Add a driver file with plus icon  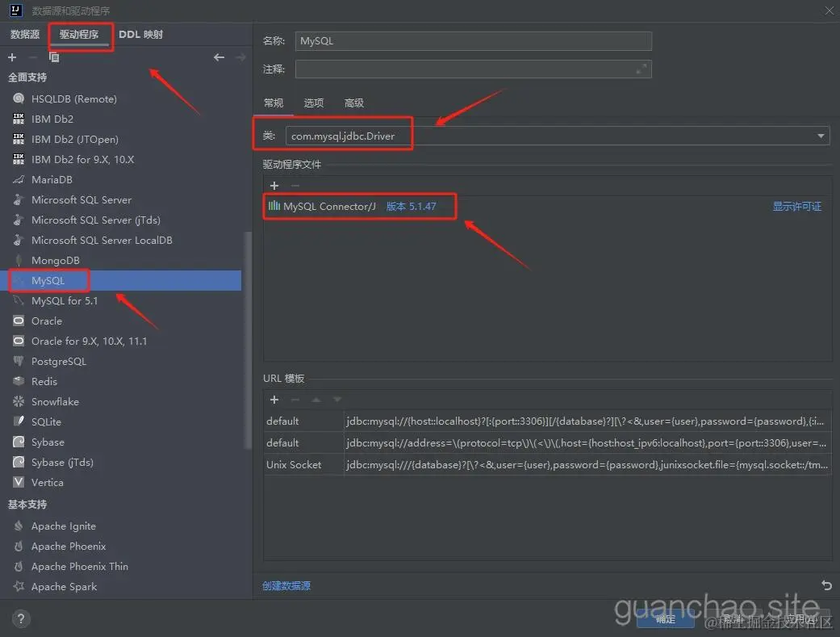[274, 186]
